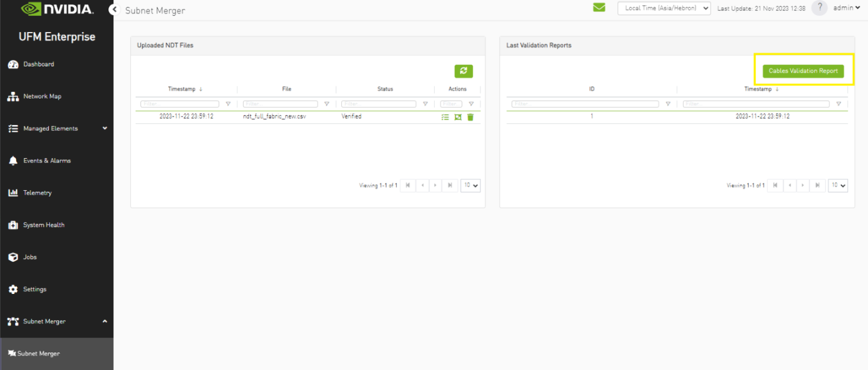Open Events & Alarms in the sidebar
The width and height of the screenshot is (868, 370).
46,161
